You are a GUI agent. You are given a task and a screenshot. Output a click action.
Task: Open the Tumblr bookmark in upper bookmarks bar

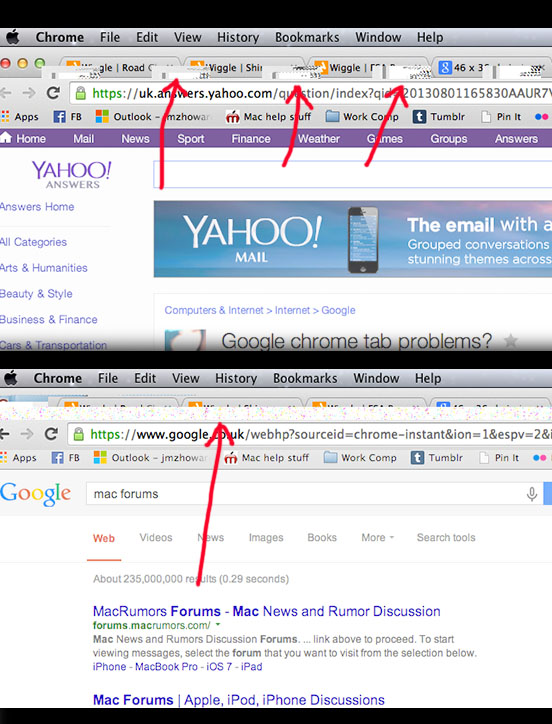pyautogui.click(x=438, y=117)
